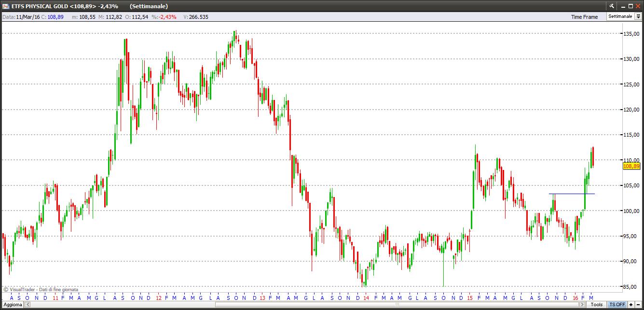The height and width of the screenshot is (310, 644).
Task: Select the yellow 108,89 current price tag
Action: [631, 166]
